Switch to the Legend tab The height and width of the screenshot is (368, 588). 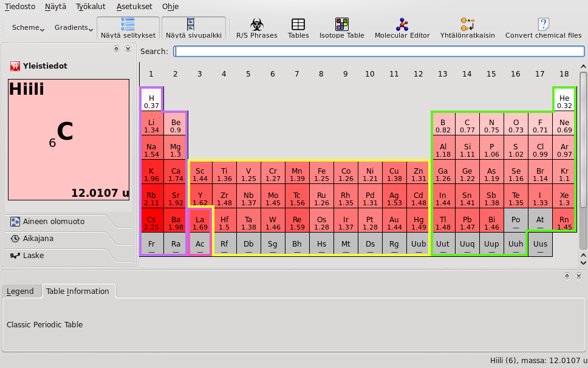click(20, 291)
